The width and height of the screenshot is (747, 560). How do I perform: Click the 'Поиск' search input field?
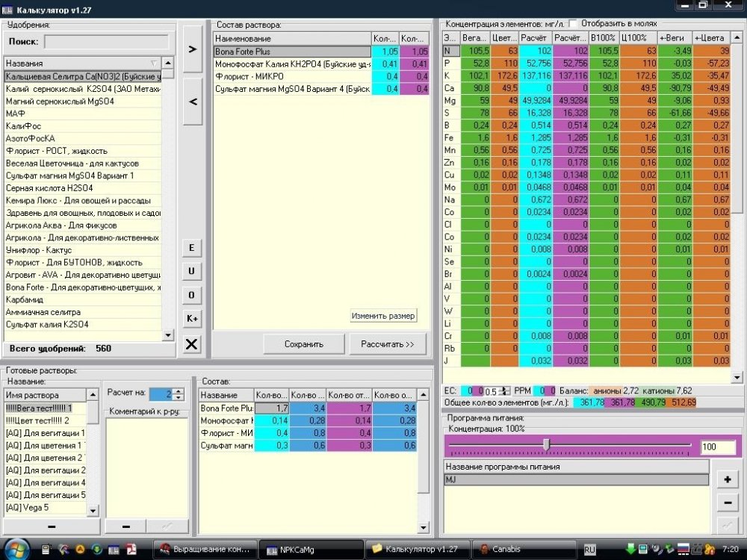click(106, 41)
